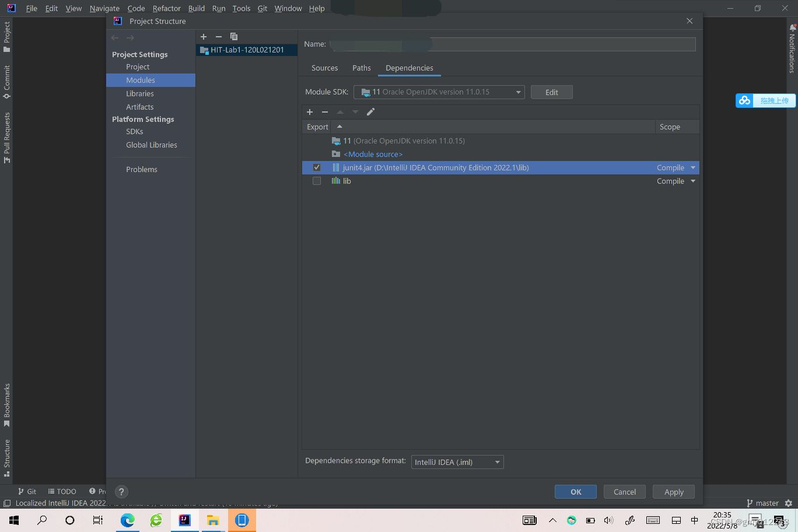798x532 pixels.
Task: Sort dependencies using the column sort arrow
Action: [x=339, y=127]
